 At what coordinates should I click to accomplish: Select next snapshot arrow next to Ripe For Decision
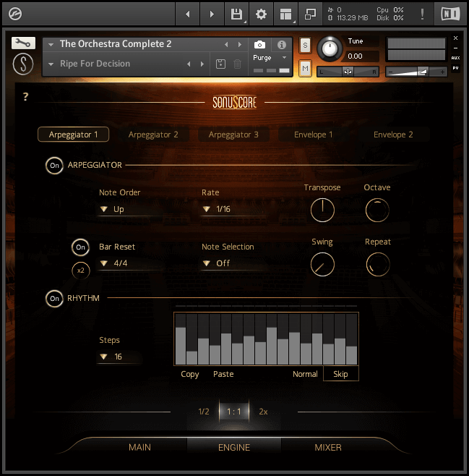click(x=202, y=64)
